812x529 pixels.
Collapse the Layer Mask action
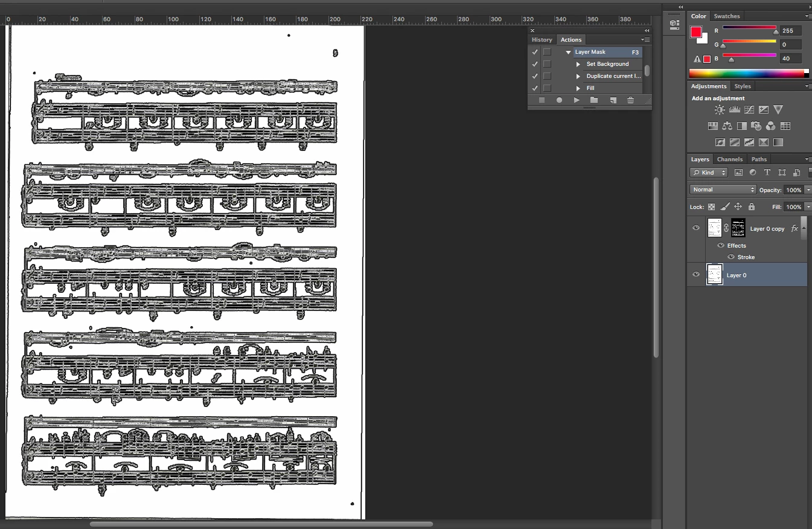tap(568, 53)
